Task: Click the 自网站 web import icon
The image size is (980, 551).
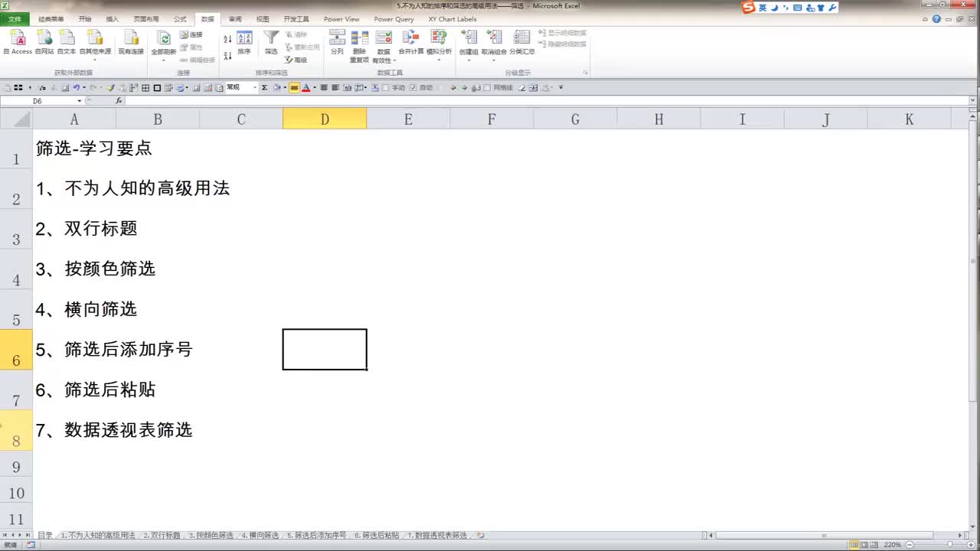Action: pyautogui.click(x=44, y=41)
